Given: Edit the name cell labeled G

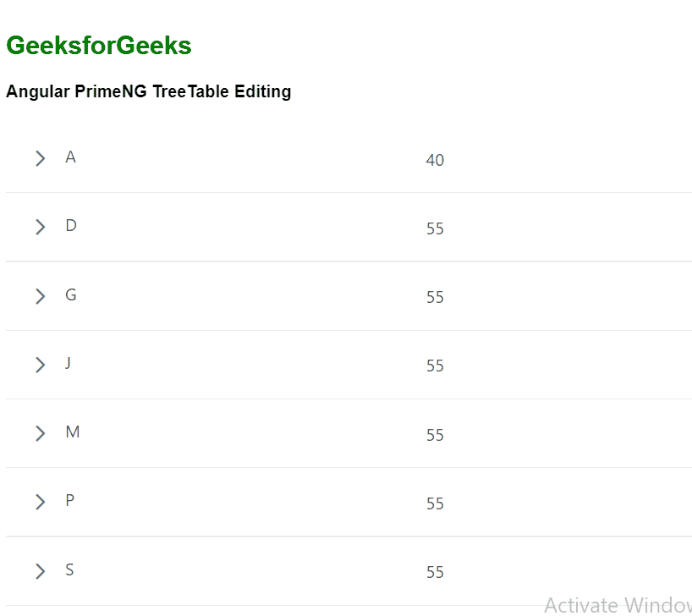Looking at the screenshot, I should point(71,295).
